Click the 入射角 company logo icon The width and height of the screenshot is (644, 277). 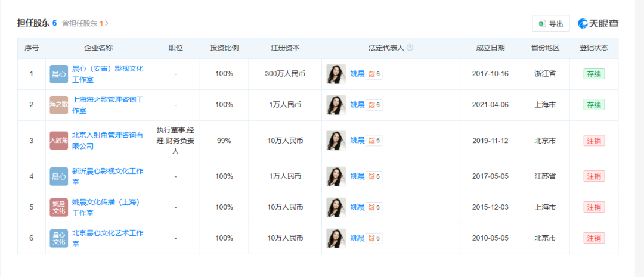(x=59, y=141)
